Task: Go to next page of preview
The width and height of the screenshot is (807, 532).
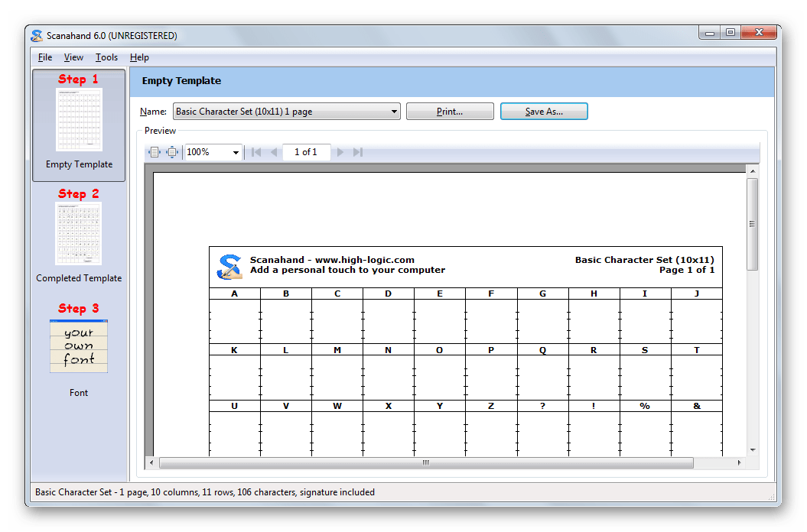Action: coord(340,152)
